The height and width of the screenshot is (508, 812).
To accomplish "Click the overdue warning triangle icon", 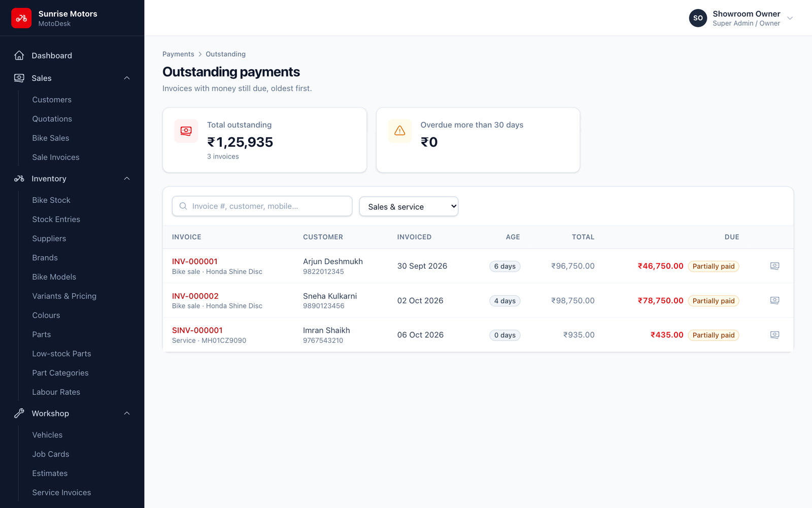I will pos(400,131).
